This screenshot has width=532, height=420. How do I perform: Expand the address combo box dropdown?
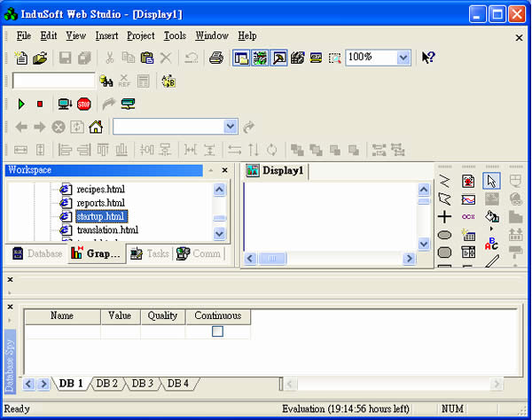pos(231,127)
